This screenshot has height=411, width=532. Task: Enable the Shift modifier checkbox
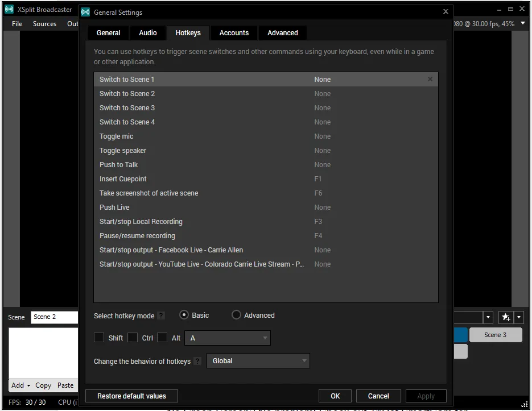coord(99,338)
